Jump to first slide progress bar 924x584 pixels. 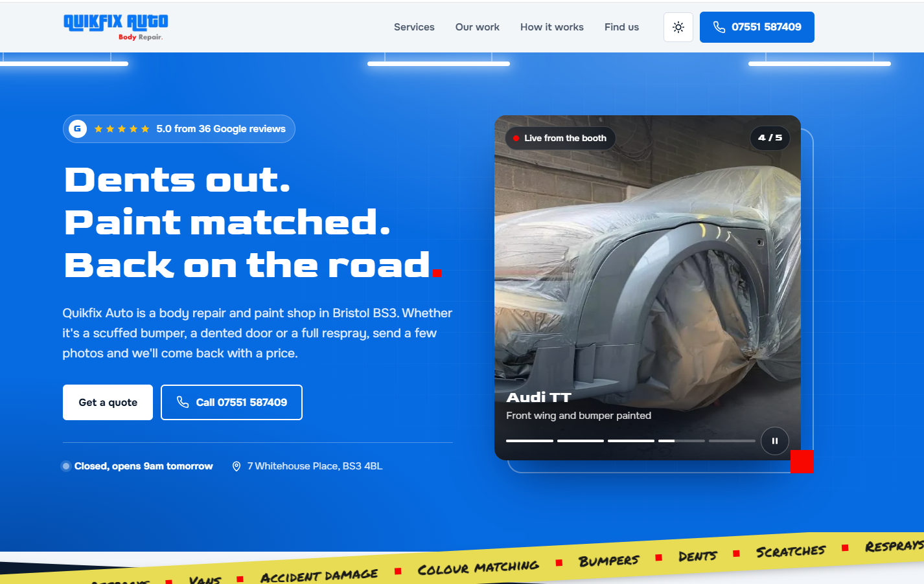click(x=529, y=441)
